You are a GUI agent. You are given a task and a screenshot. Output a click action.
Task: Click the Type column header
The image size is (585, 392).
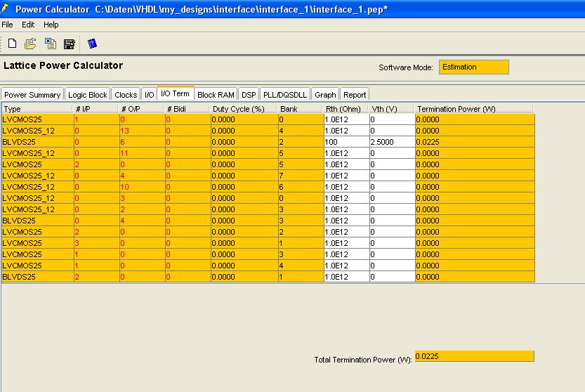point(37,109)
